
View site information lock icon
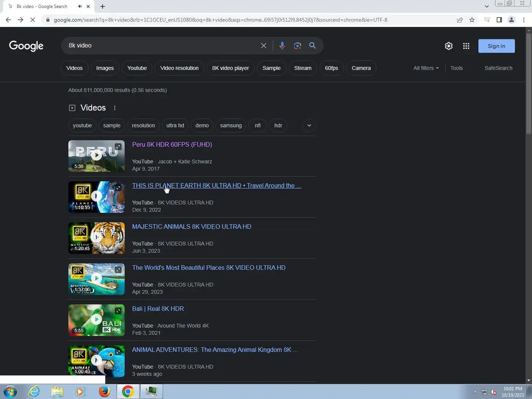(47, 20)
